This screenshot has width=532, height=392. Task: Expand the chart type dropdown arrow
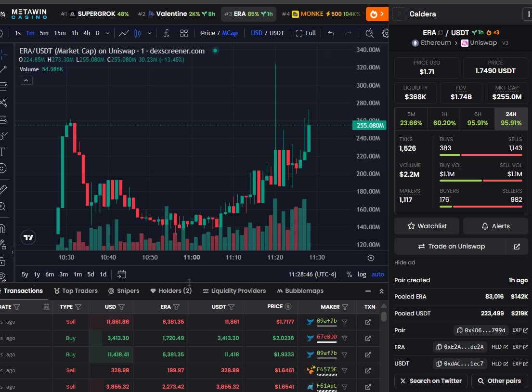point(149,33)
